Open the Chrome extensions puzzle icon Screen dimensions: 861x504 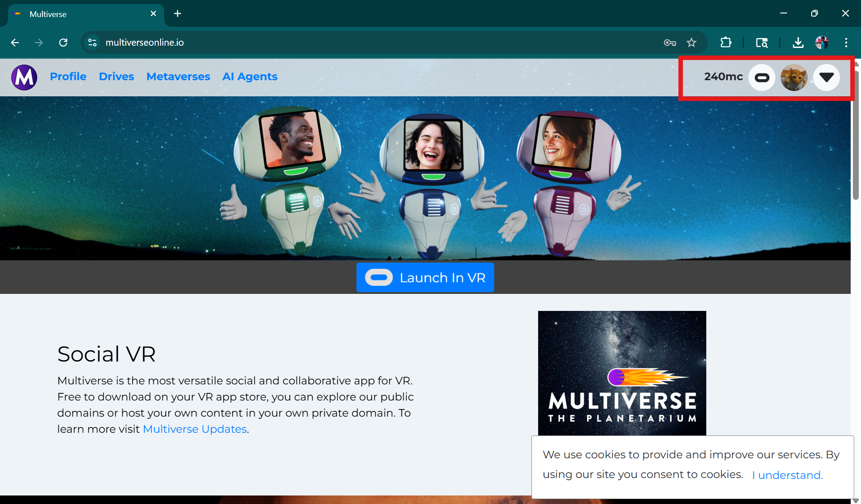726,43
